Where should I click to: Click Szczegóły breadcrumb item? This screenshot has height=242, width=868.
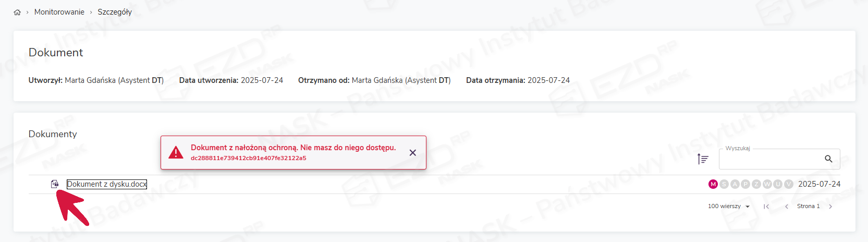pos(115,12)
